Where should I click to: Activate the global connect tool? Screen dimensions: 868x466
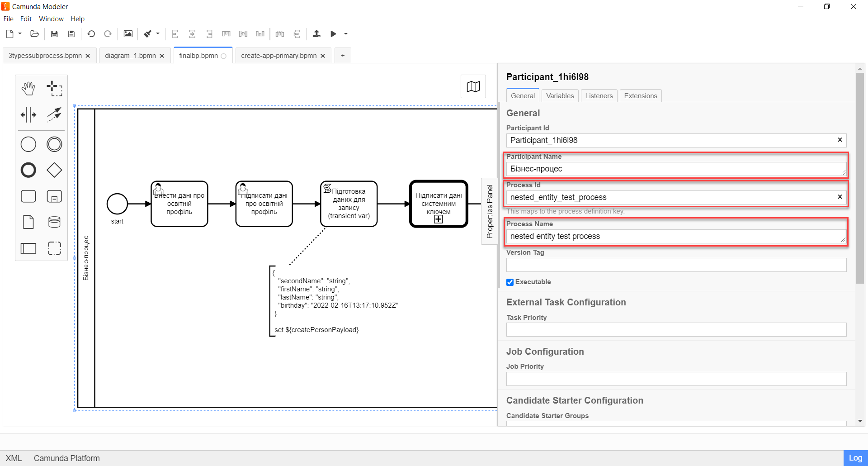(x=54, y=114)
